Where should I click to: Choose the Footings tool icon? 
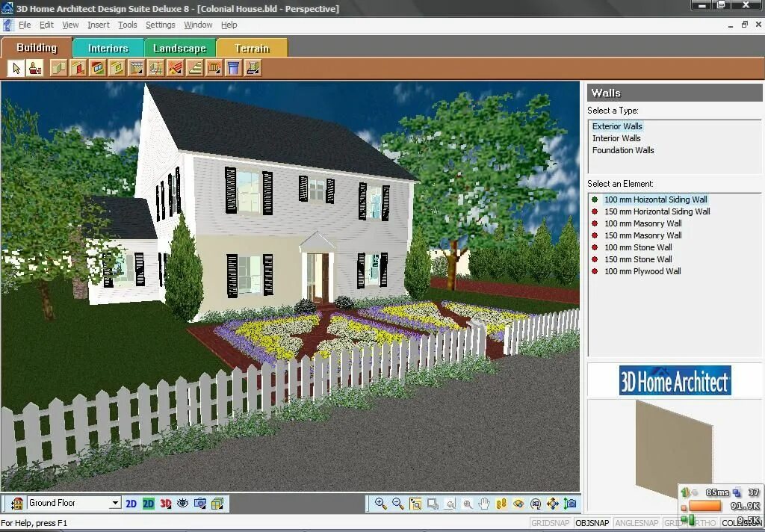click(253, 68)
